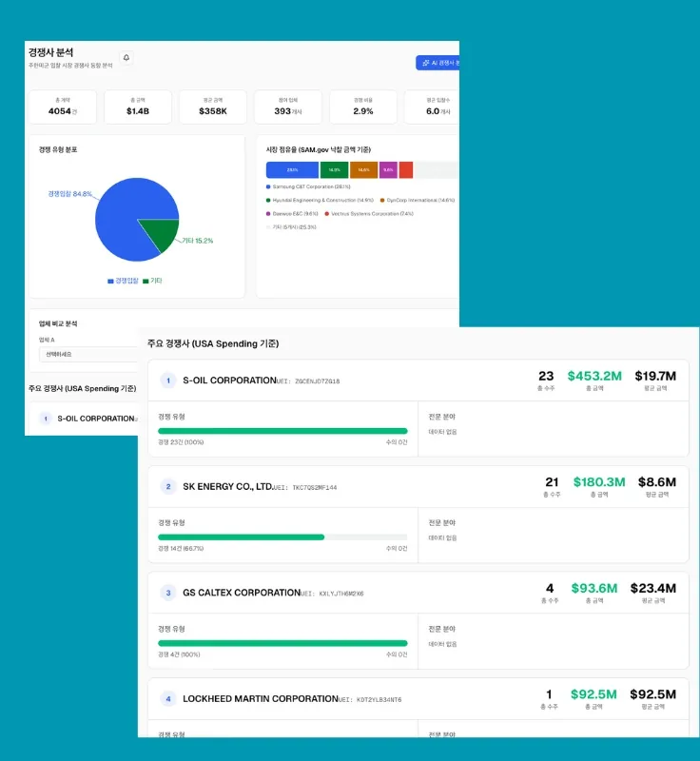
Task: Click rank 3 badge of GS CALTEX card
Action: pos(168,593)
